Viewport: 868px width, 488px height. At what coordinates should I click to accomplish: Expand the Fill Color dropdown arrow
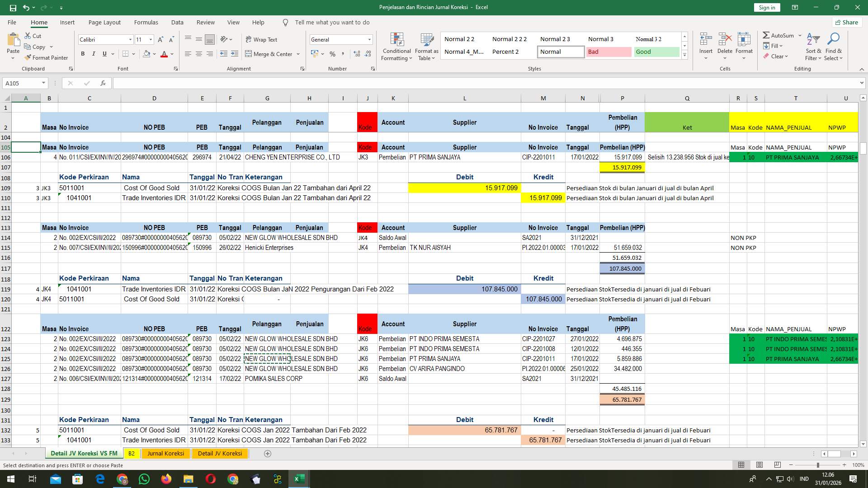[154, 54]
